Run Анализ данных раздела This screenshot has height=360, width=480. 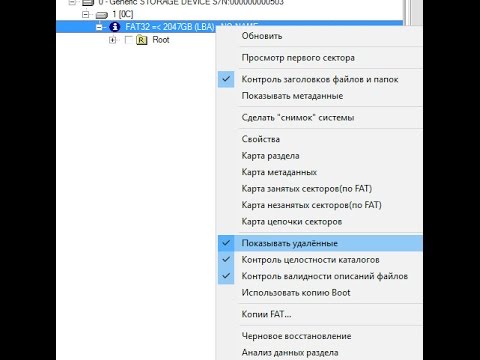pos(320,352)
